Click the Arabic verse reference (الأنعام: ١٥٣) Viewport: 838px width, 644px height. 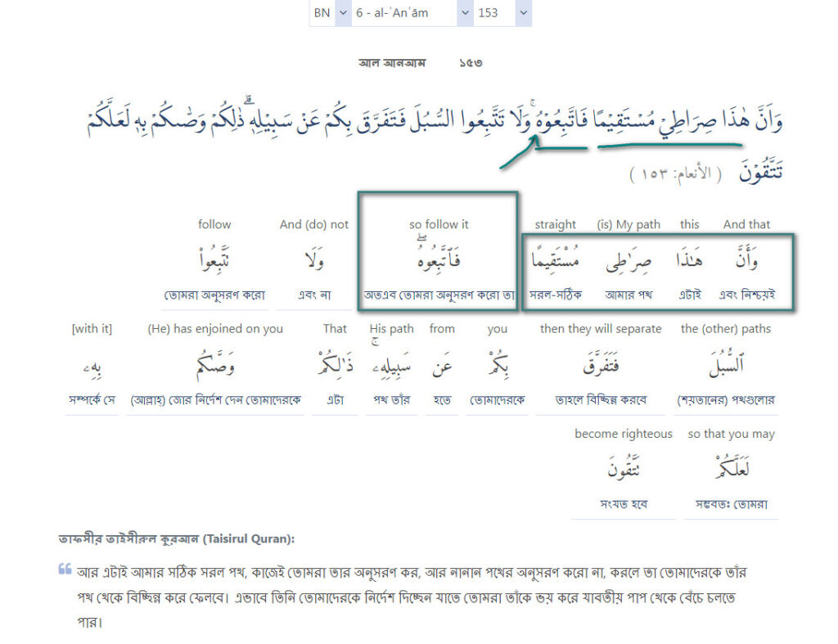pos(676,174)
